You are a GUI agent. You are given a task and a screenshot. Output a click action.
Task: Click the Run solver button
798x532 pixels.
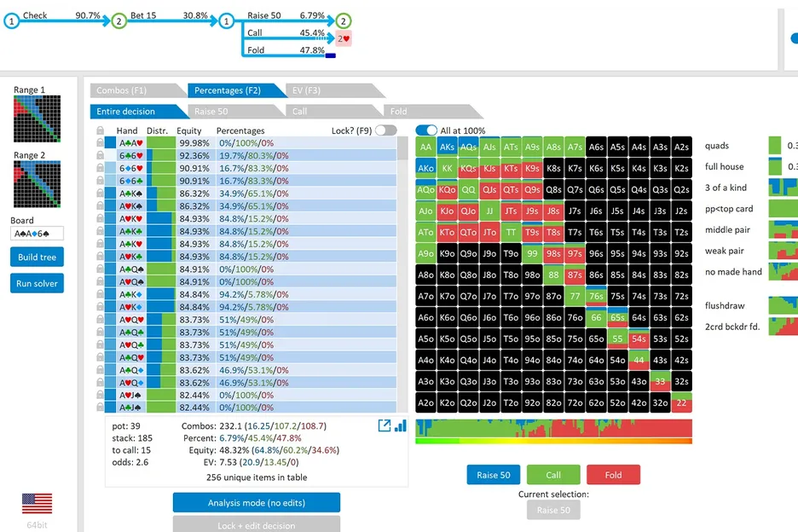(x=37, y=283)
